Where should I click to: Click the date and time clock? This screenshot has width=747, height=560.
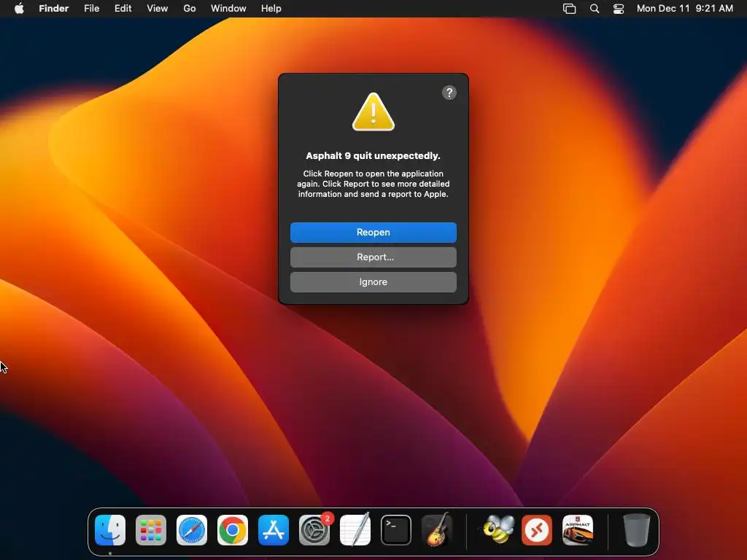point(684,9)
